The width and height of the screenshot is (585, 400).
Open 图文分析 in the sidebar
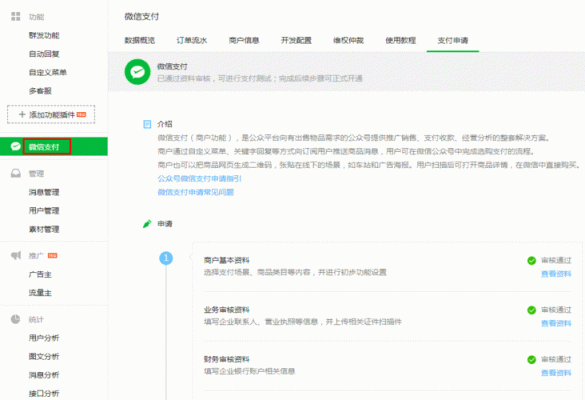click(44, 357)
